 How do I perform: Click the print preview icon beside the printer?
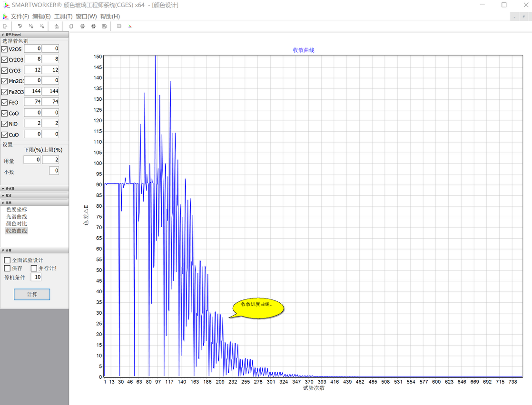(93, 26)
